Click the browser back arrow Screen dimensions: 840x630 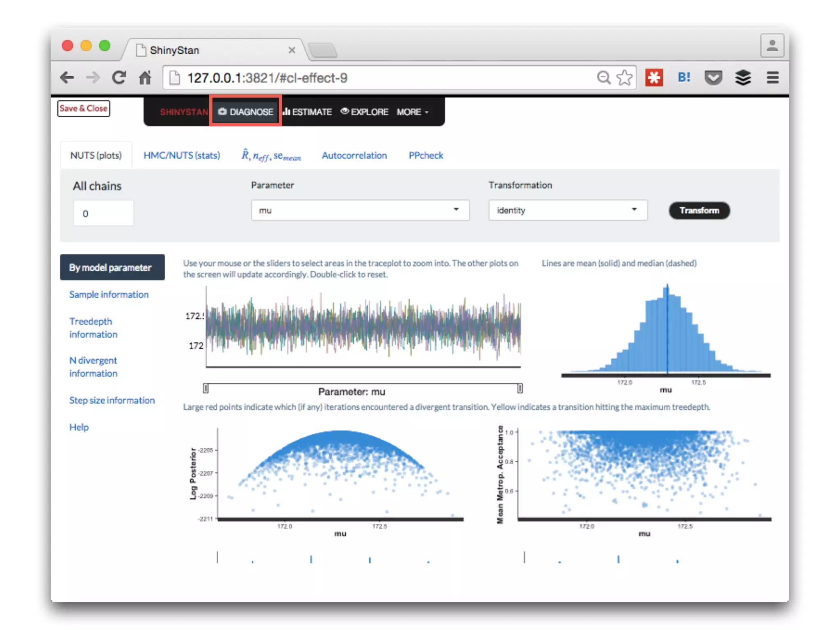(x=67, y=78)
